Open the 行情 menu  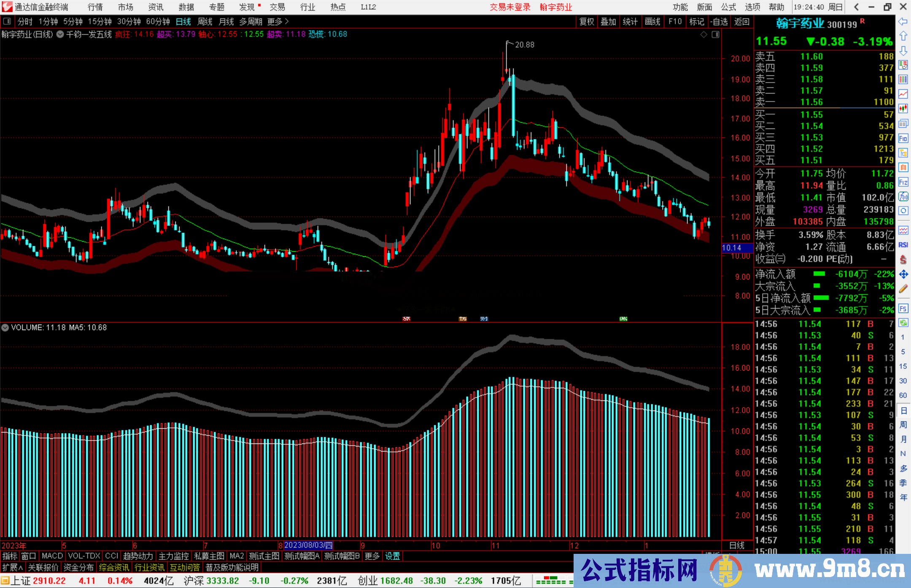click(x=95, y=7)
